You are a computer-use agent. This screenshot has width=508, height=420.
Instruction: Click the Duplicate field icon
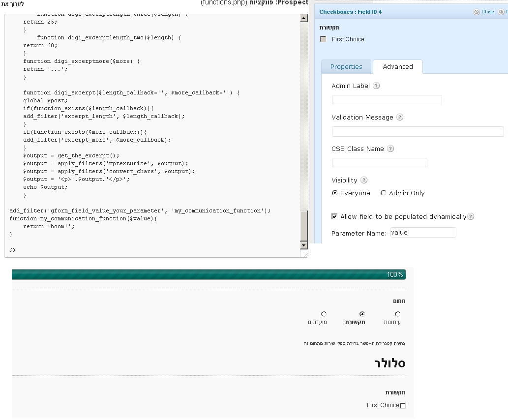pos(502,12)
